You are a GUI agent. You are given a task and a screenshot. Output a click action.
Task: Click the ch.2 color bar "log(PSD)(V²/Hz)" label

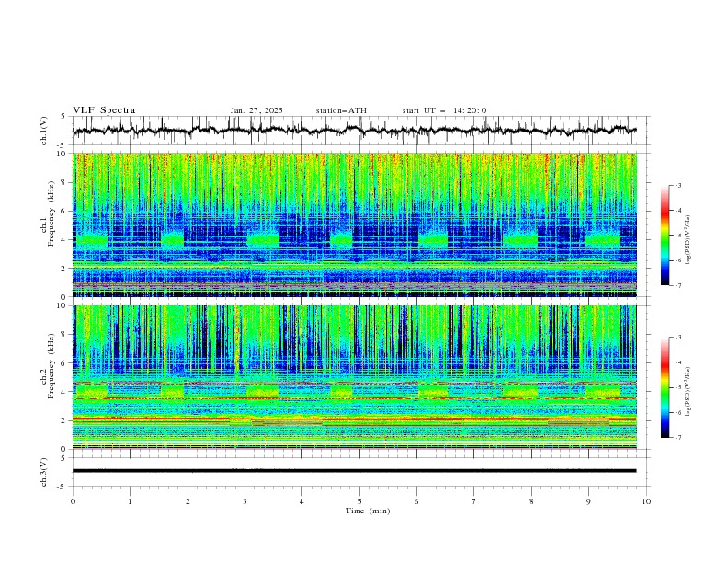pos(689,392)
